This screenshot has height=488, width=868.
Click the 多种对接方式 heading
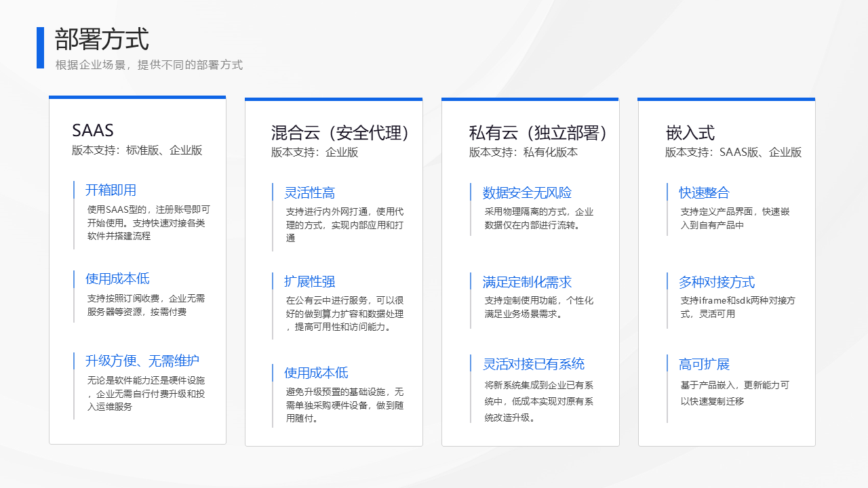pos(717,282)
